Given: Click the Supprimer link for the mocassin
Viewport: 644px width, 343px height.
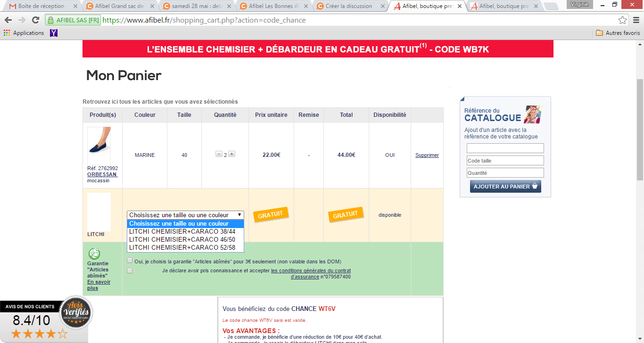Looking at the screenshot, I should [427, 155].
